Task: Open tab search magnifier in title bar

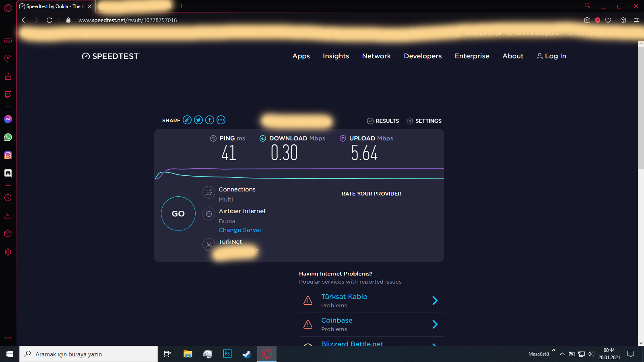Action: point(588,6)
